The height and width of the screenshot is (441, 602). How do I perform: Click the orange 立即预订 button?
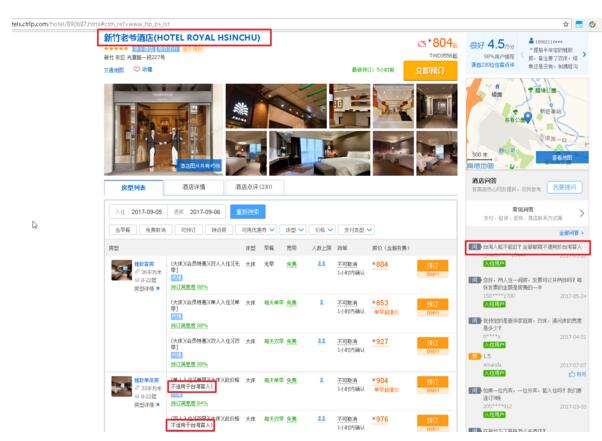coord(429,71)
